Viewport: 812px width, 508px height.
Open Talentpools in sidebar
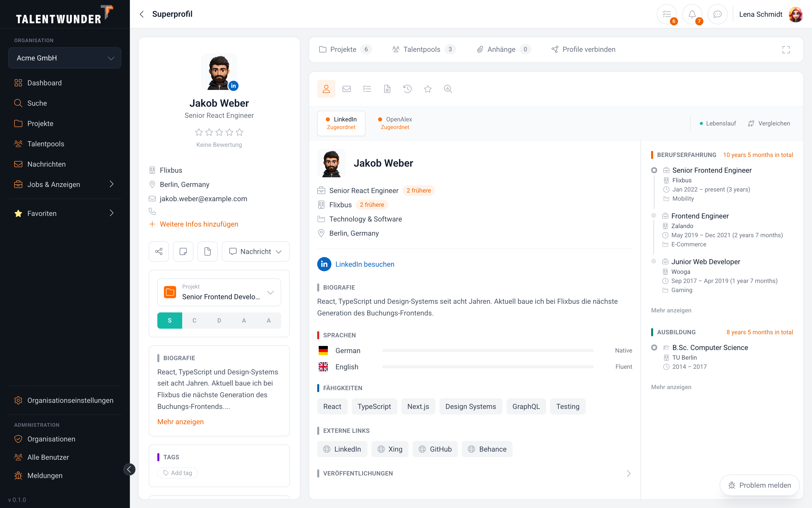(x=65, y=144)
